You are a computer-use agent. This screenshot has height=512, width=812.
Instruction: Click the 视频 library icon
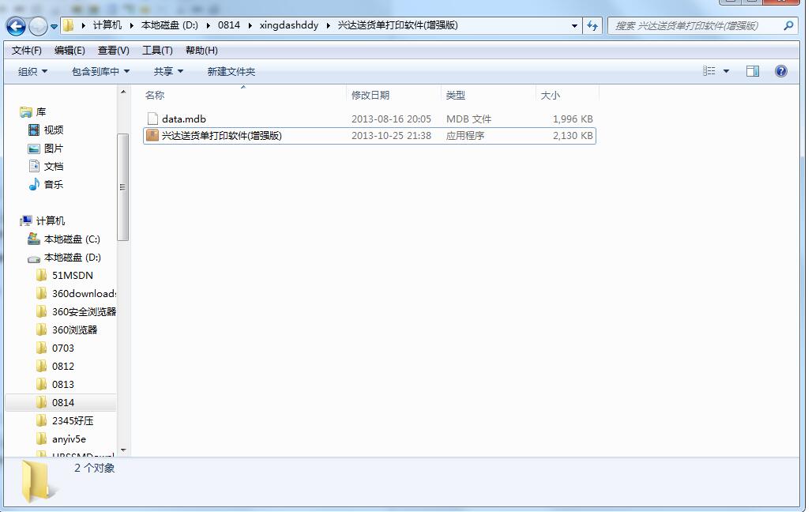point(34,130)
